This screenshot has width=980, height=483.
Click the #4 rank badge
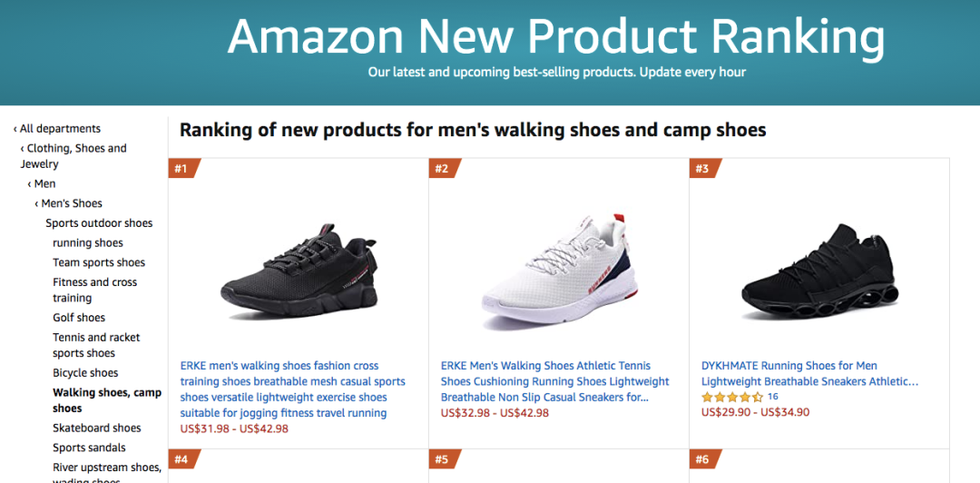pos(182,459)
